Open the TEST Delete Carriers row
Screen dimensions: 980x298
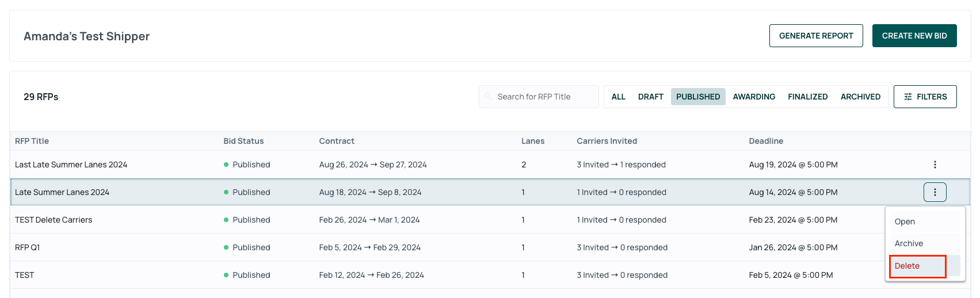point(447,220)
